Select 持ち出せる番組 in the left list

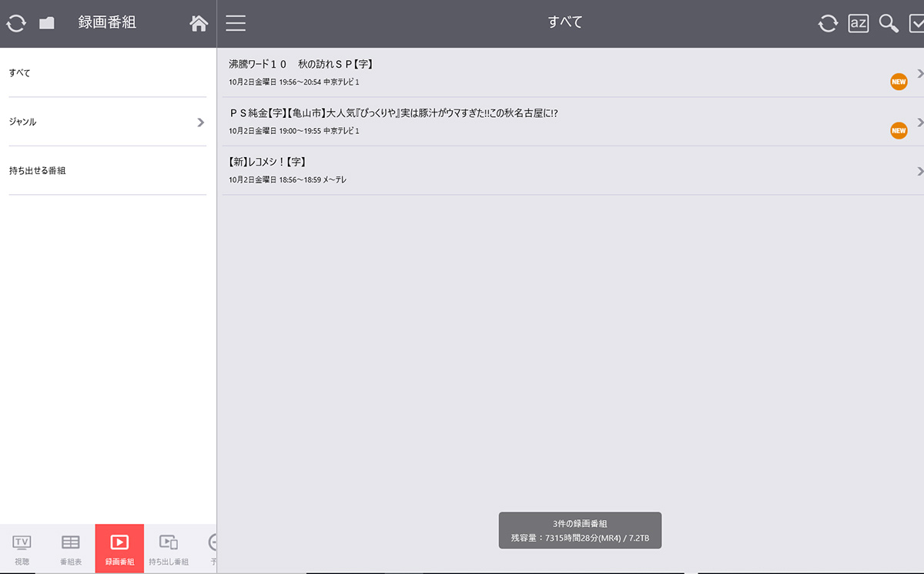(107, 170)
